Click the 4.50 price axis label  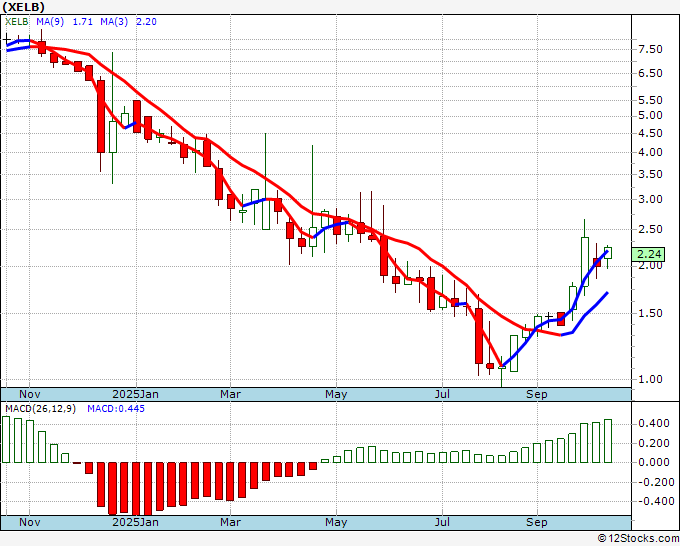click(650, 134)
